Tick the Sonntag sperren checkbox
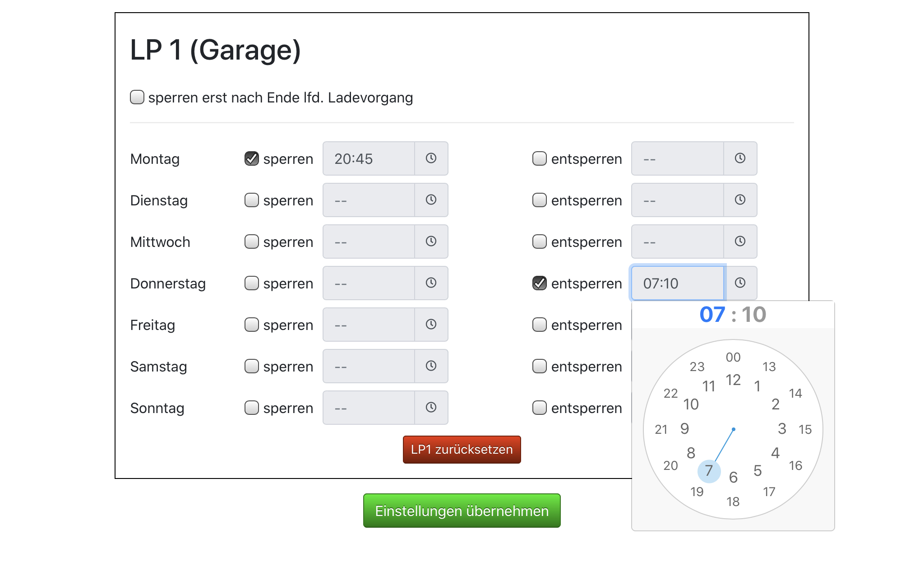 (x=252, y=408)
